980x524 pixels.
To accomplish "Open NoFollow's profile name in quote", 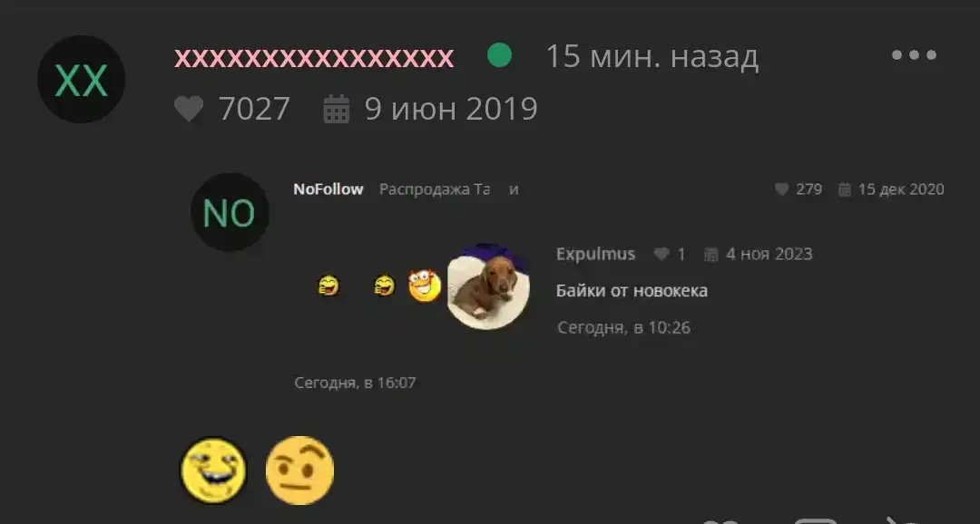I will point(328,189).
